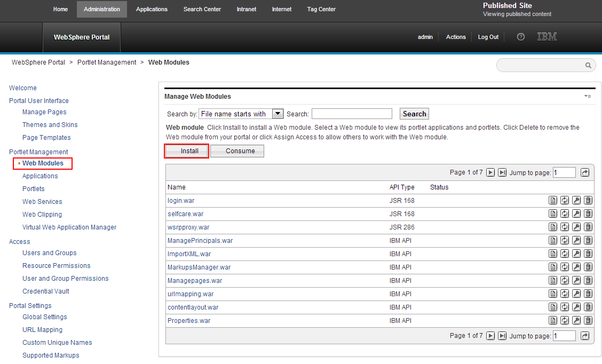Select the Administration tab
The width and height of the screenshot is (602, 364).
tap(102, 9)
